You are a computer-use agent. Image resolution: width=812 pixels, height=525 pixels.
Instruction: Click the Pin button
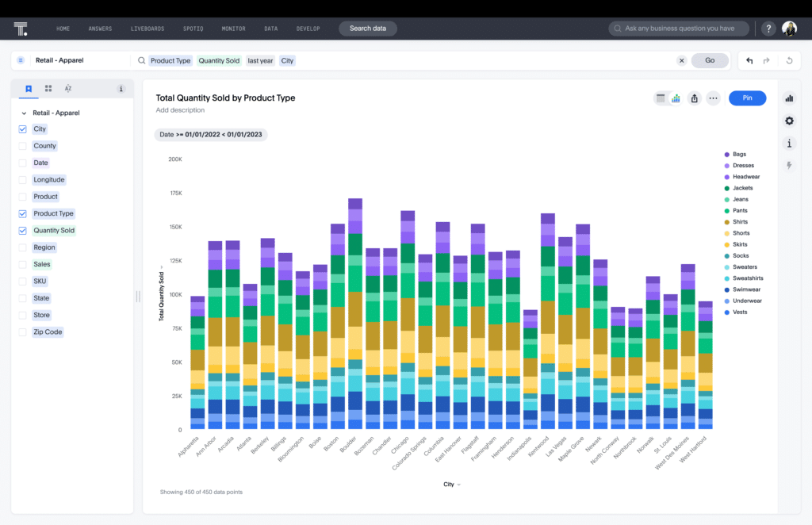(747, 98)
